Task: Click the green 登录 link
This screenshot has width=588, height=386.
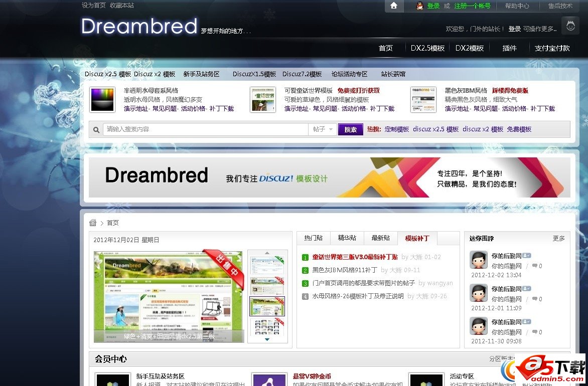Action: coord(433,6)
